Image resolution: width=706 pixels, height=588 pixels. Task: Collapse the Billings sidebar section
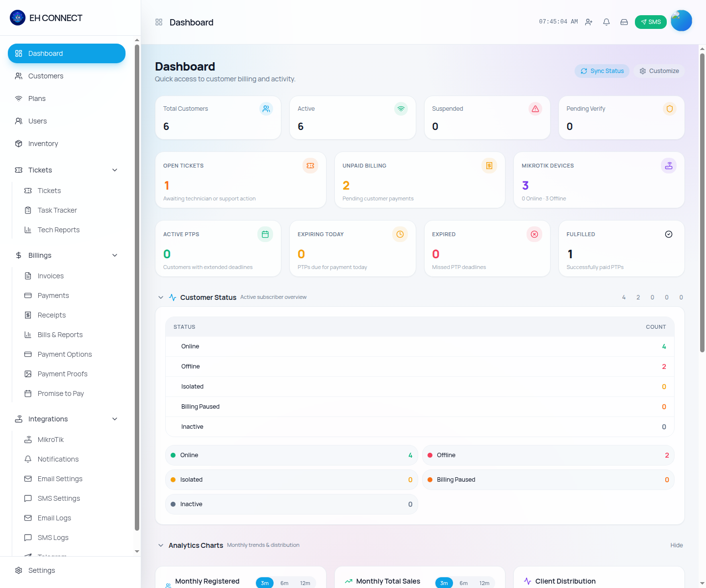pos(115,255)
